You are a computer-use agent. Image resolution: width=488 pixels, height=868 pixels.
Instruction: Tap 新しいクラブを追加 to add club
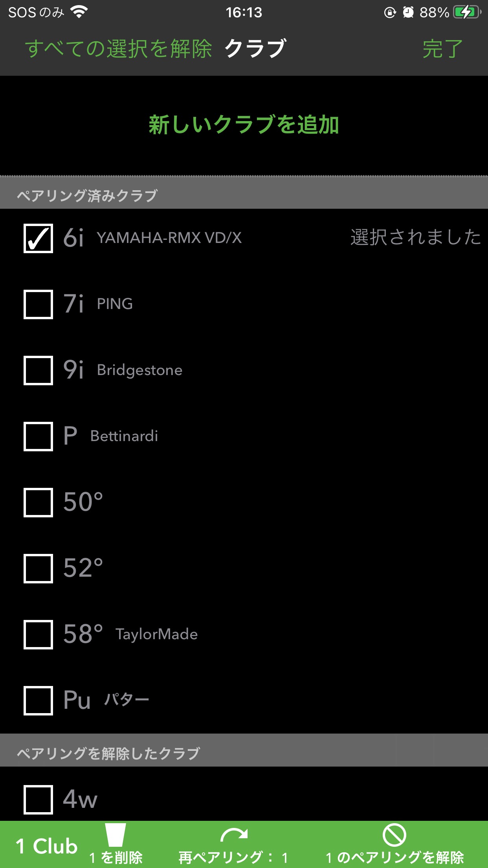pos(244,125)
